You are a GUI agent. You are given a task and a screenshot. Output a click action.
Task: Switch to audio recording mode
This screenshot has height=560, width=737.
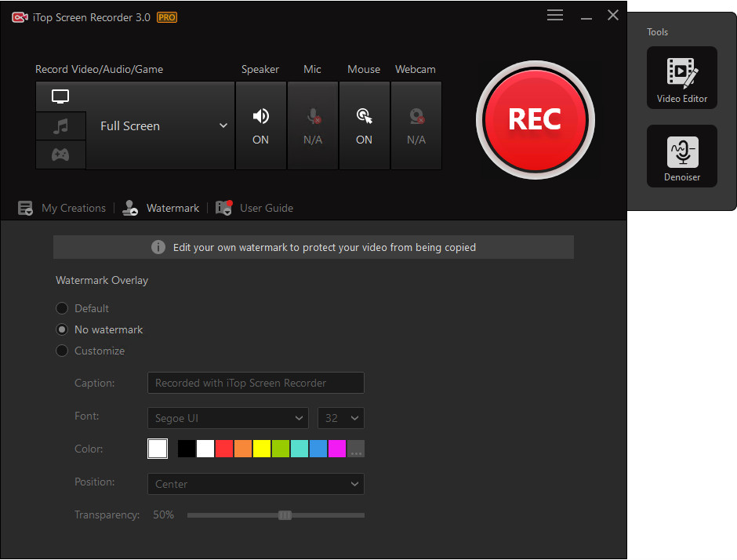pos(60,125)
